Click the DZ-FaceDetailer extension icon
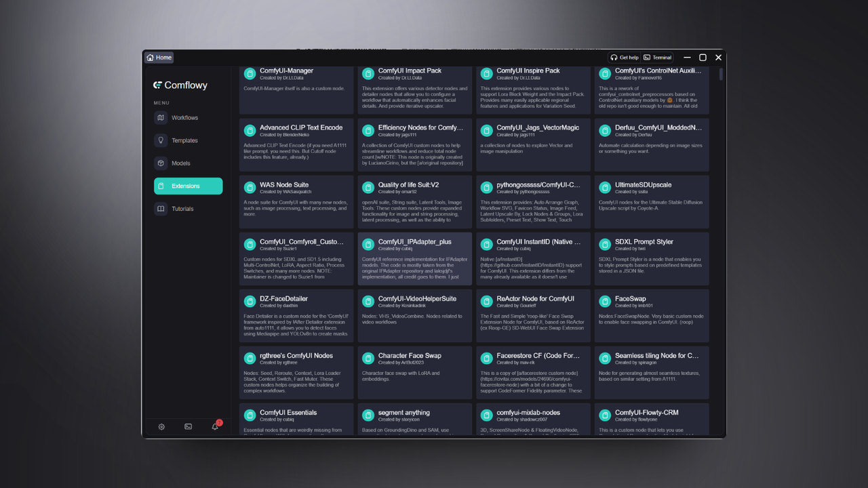This screenshot has height=488, width=868. [250, 301]
